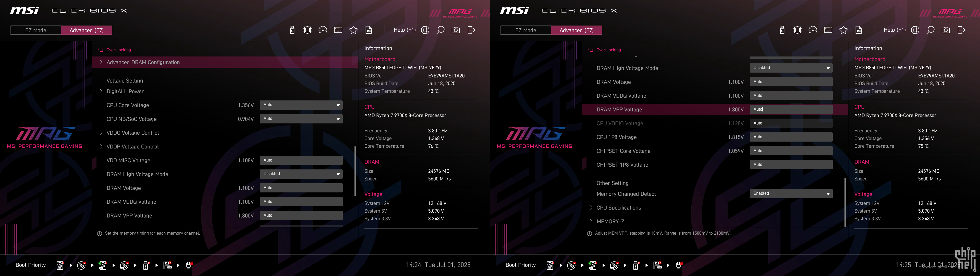The height and width of the screenshot is (276, 980).
Task: Open the LOG file icon in left BIOS toolbar
Action: click(369, 30)
